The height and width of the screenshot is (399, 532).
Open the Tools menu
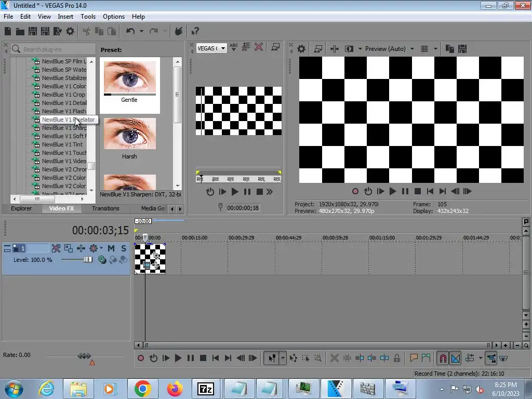tap(88, 17)
